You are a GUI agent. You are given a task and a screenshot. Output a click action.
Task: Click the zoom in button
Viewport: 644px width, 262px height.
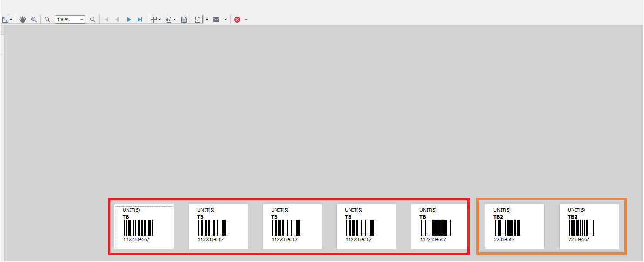click(92, 20)
